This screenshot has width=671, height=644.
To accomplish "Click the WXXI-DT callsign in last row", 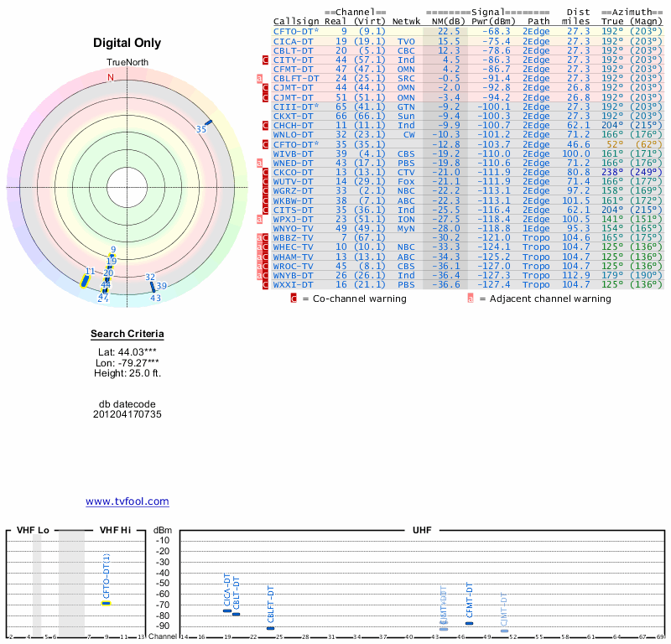I will coord(294,284).
